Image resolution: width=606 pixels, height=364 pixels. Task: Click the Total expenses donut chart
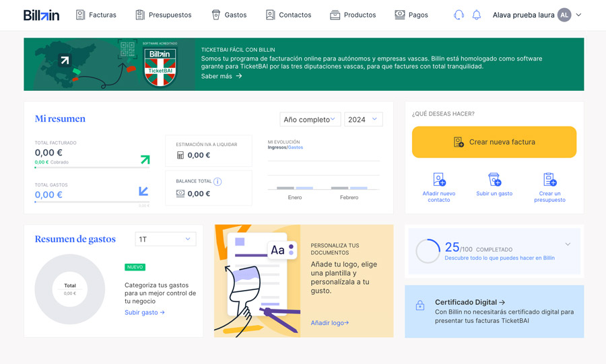point(70,289)
